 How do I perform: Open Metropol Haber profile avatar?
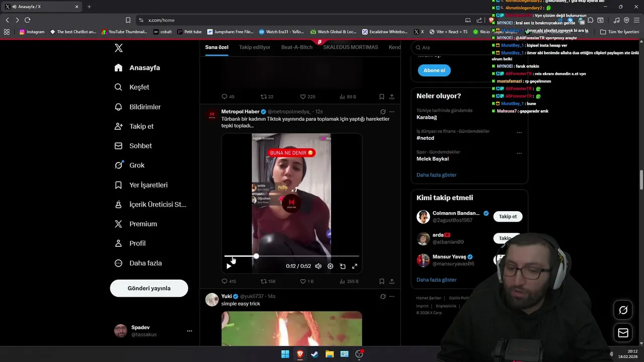(212, 115)
